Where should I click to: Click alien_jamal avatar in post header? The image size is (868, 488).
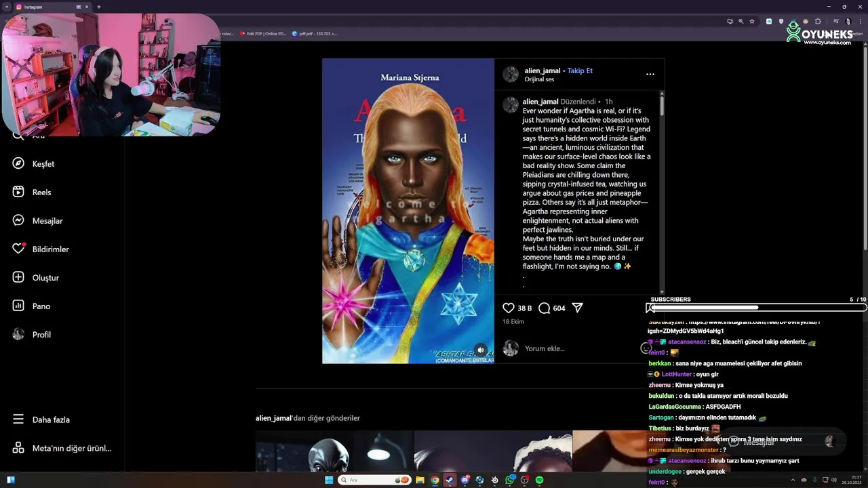tap(511, 74)
